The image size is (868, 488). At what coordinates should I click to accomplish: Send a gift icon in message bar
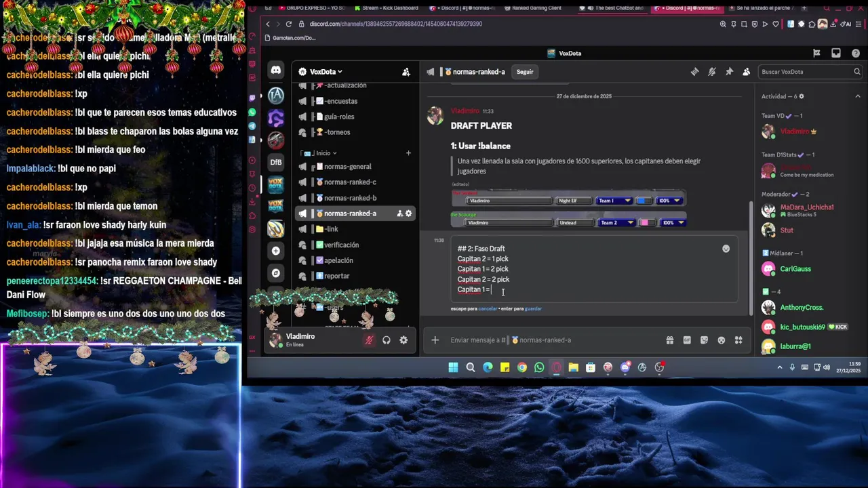coord(669,340)
